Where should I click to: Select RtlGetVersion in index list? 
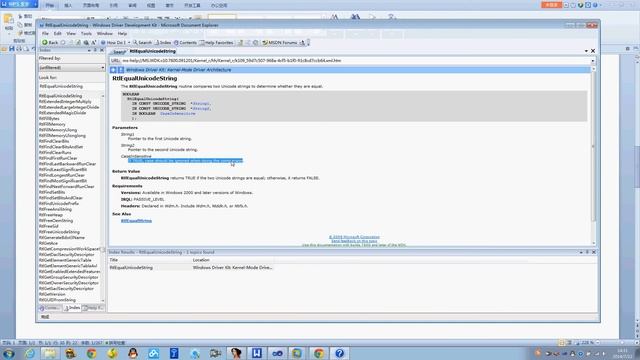[52, 294]
